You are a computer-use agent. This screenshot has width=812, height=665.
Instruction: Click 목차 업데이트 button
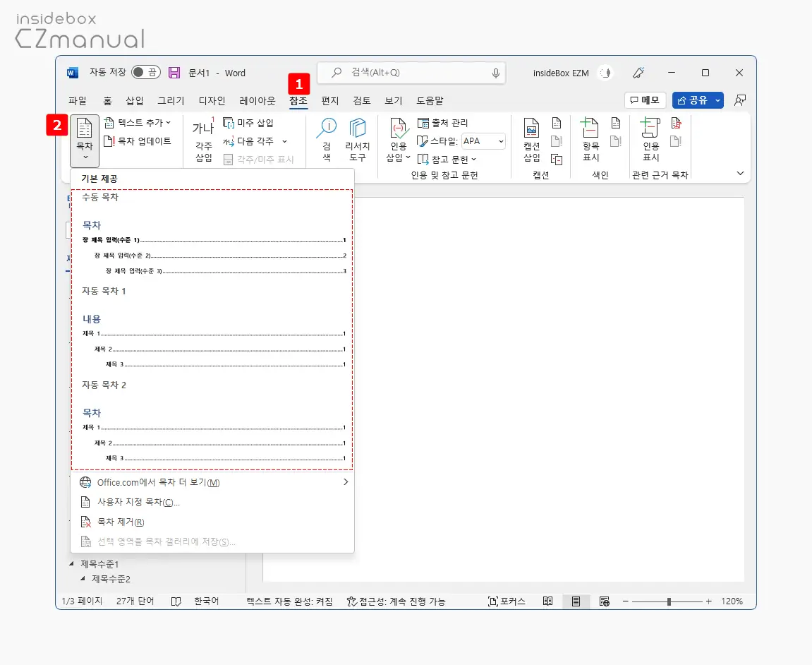[138, 141]
